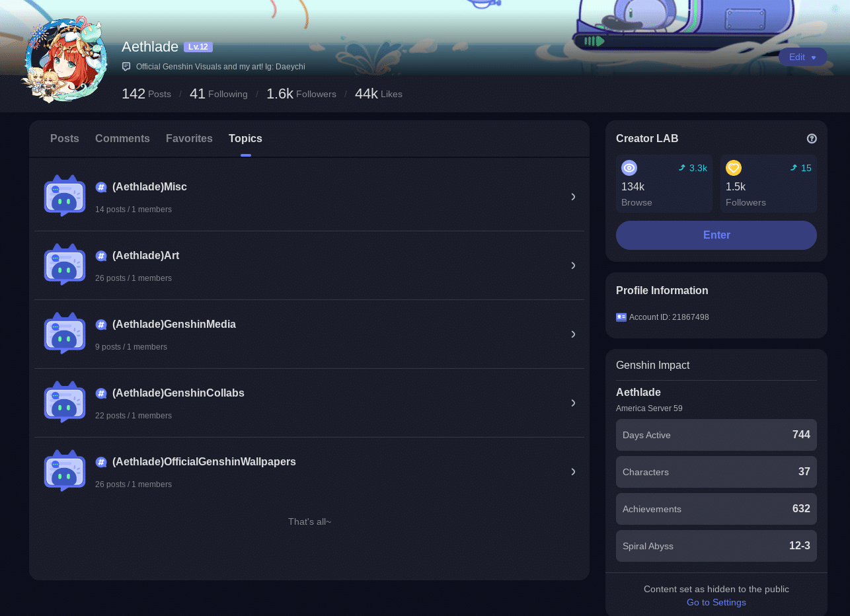Expand (Aethlade)Art row chevron arrow

tap(573, 265)
